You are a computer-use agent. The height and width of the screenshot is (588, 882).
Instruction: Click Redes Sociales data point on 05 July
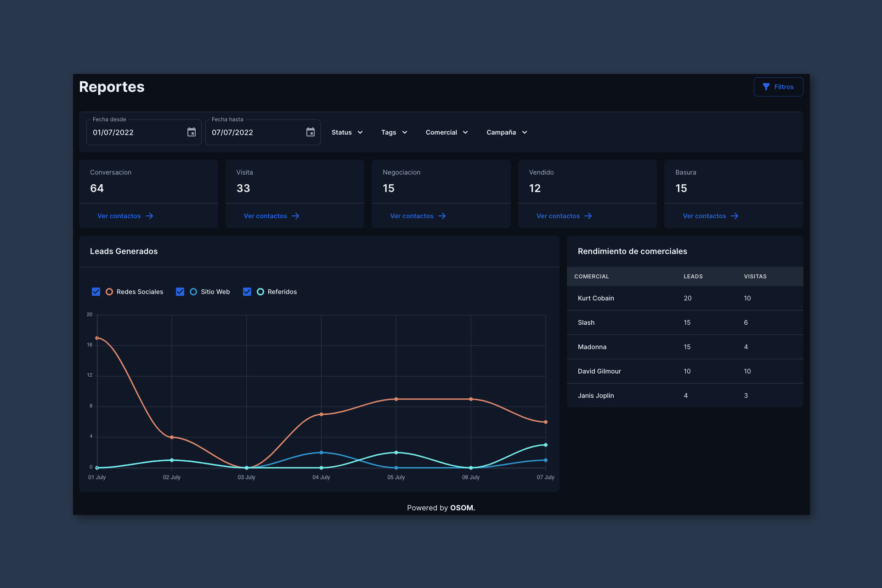tap(396, 399)
